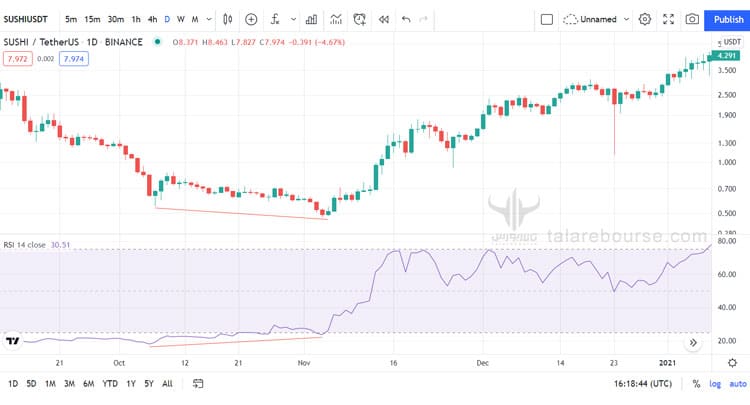Select the 5D date range

(x=31, y=383)
